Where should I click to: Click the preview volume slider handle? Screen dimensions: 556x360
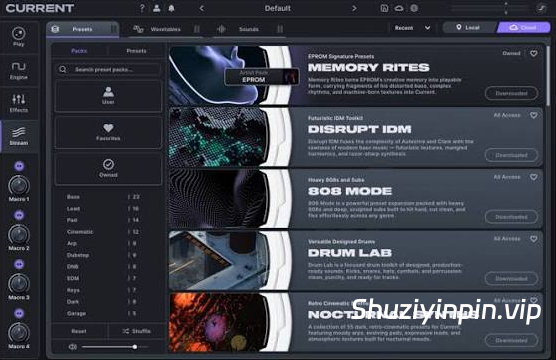[x=135, y=347]
